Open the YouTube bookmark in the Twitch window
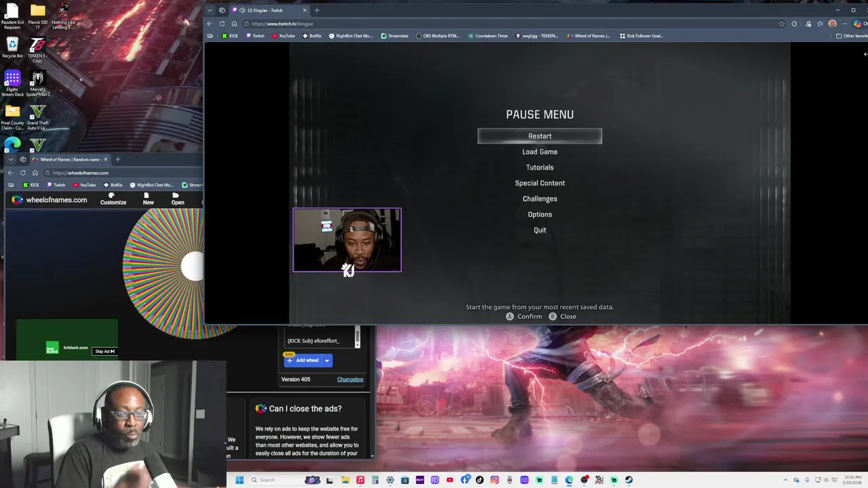The width and height of the screenshot is (868, 488). point(283,36)
